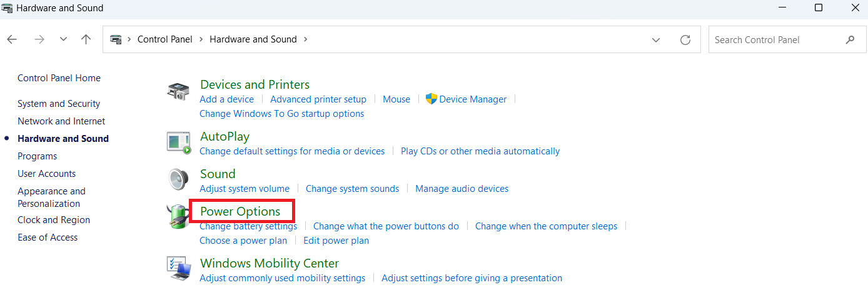The image size is (868, 305).
Task: Open Clock and Region category
Action: (54, 220)
